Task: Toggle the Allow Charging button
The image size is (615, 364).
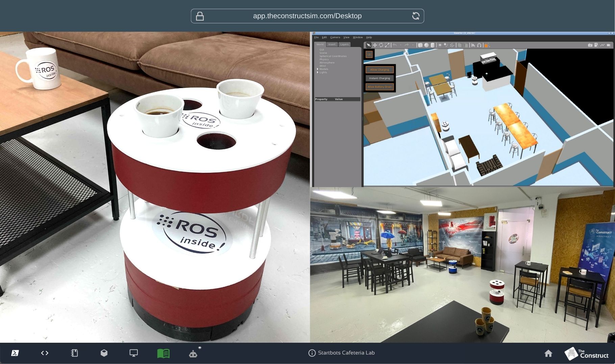Action: [379, 70]
